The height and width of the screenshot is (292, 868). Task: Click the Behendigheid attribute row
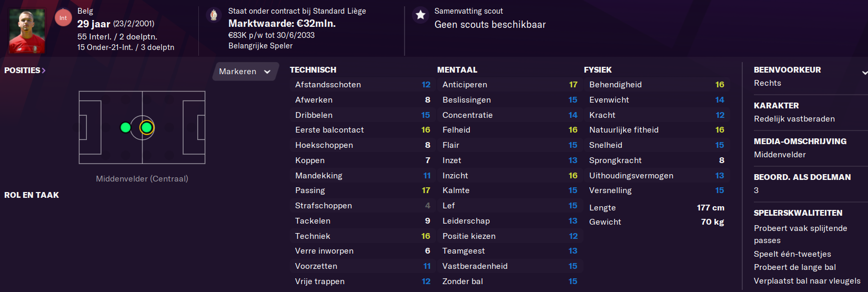(657, 85)
